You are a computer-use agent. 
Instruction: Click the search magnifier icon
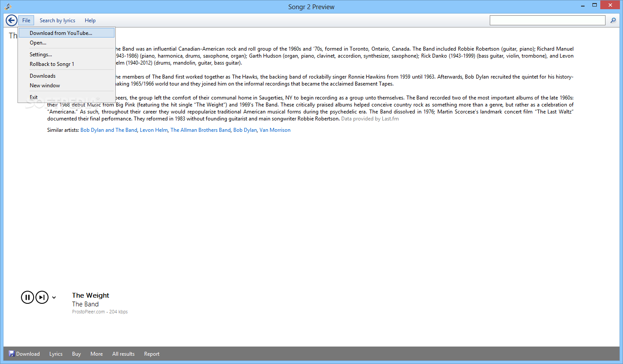click(x=613, y=20)
